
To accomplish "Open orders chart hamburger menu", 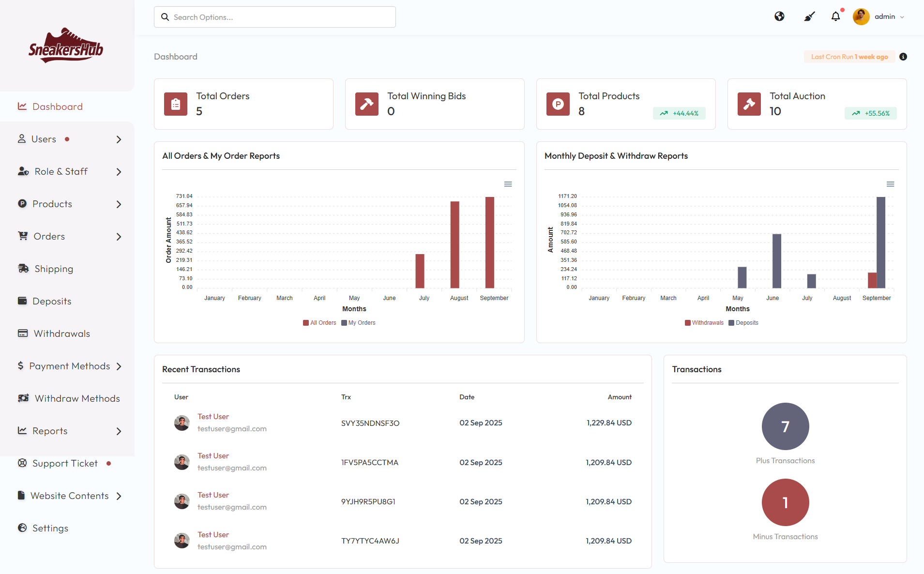I will click(508, 184).
